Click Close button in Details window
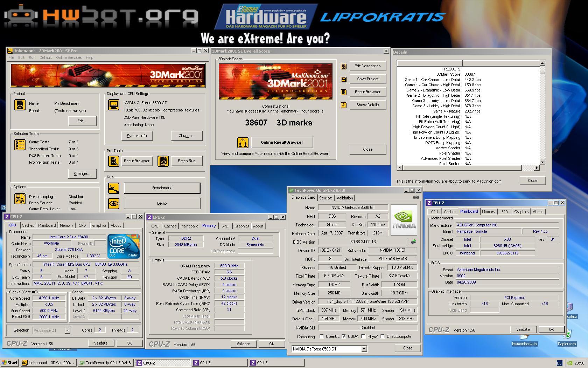Viewport: 588px width, 368px height. [532, 180]
